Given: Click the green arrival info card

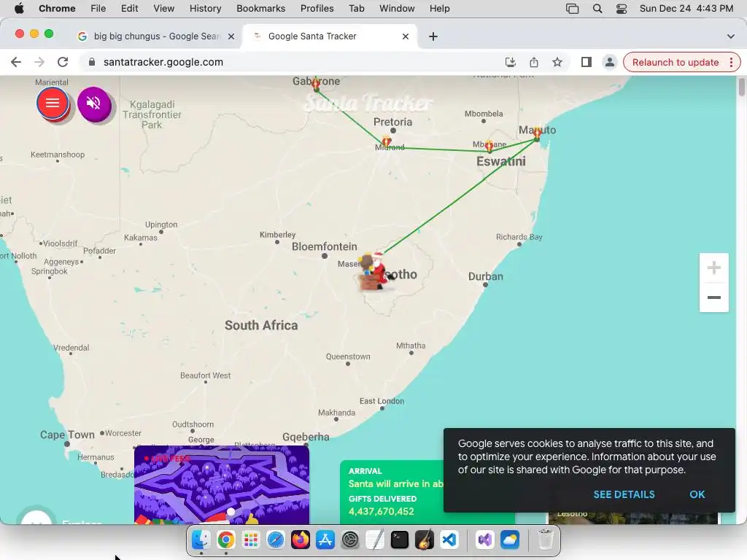Looking at the screenshot, I should [x=392, y=492].
